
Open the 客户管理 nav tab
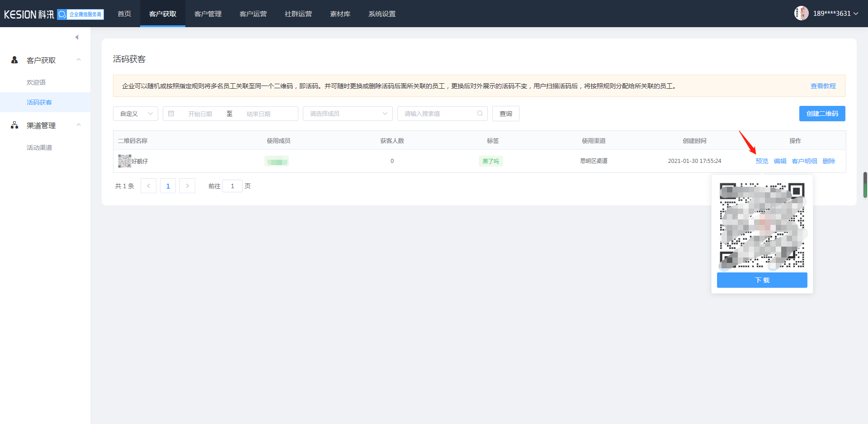208,14
